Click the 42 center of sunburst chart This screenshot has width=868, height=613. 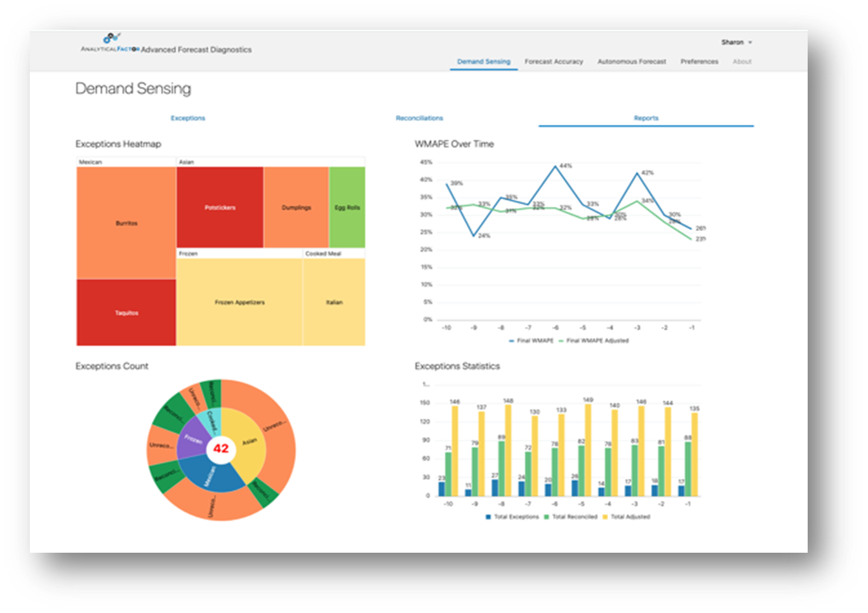tap(221, 449)
